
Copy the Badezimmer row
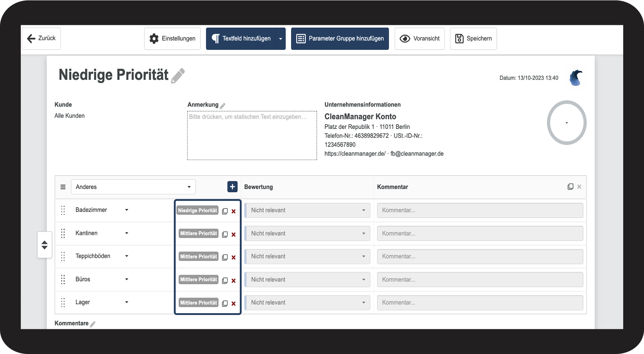225,211
